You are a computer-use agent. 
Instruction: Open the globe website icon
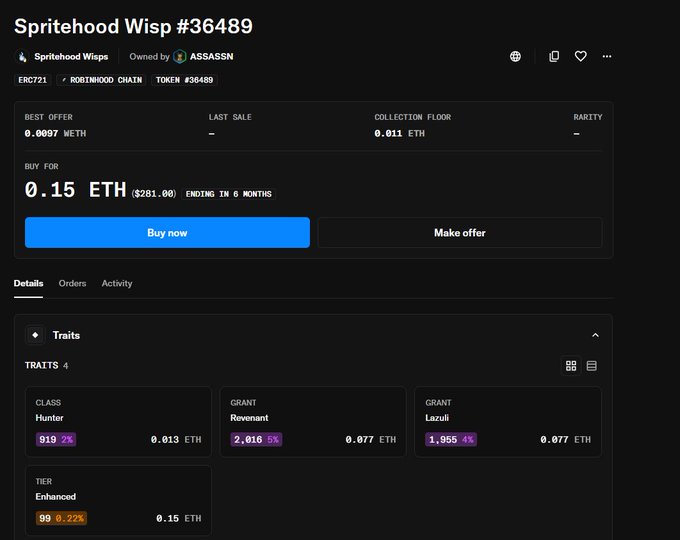click(x=515, y=56)
